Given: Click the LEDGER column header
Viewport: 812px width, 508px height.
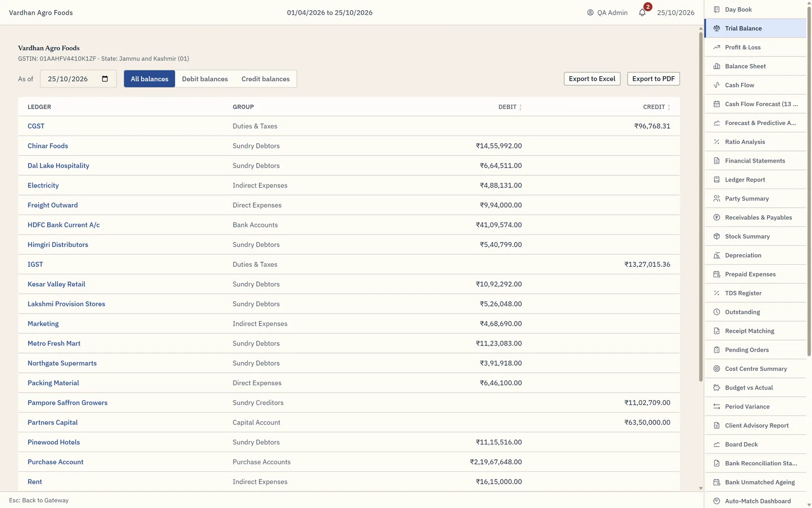Looking at the screenshot, I should point(39,107).
